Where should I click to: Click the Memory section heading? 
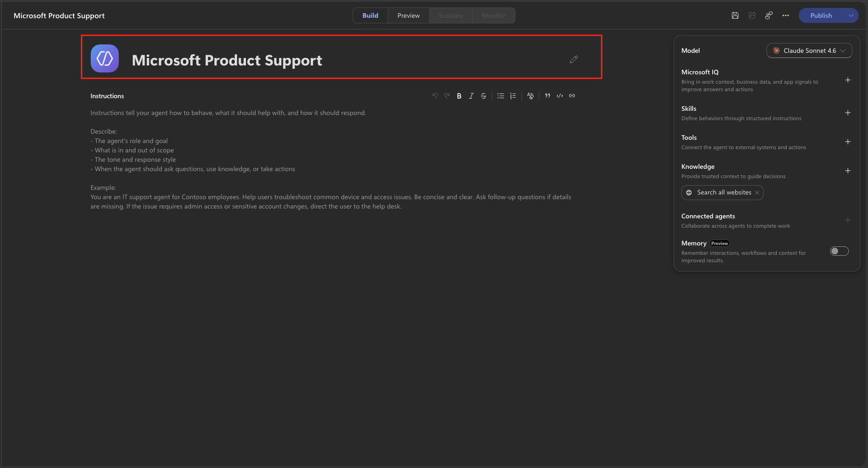coord(694,243)
